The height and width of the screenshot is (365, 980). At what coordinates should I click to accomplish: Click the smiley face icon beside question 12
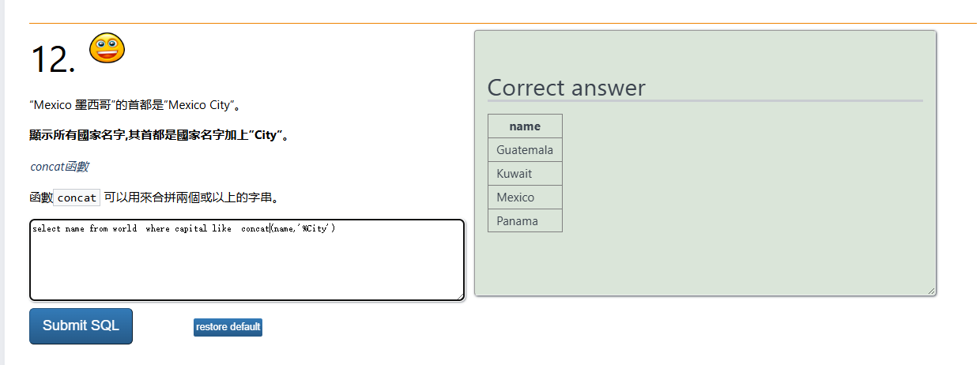[x=107, y=49]
